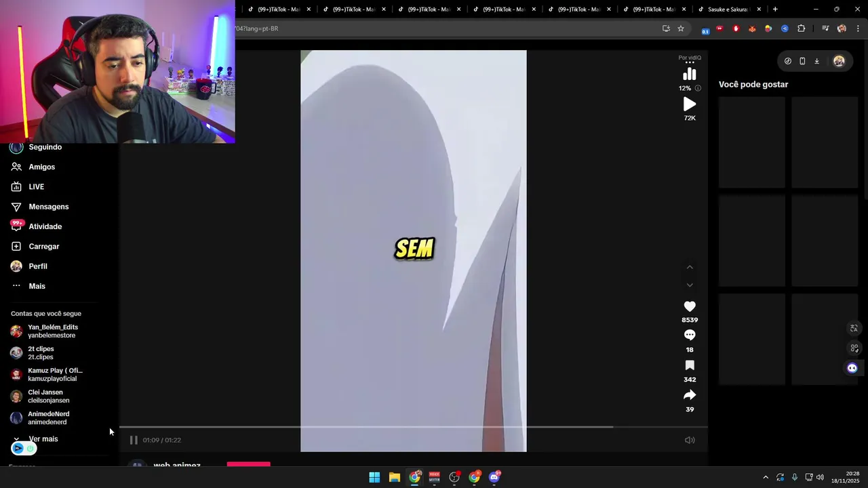Open the Windows Start menu
Viewport: 868px width, 488px height.
tap(374, 477)
